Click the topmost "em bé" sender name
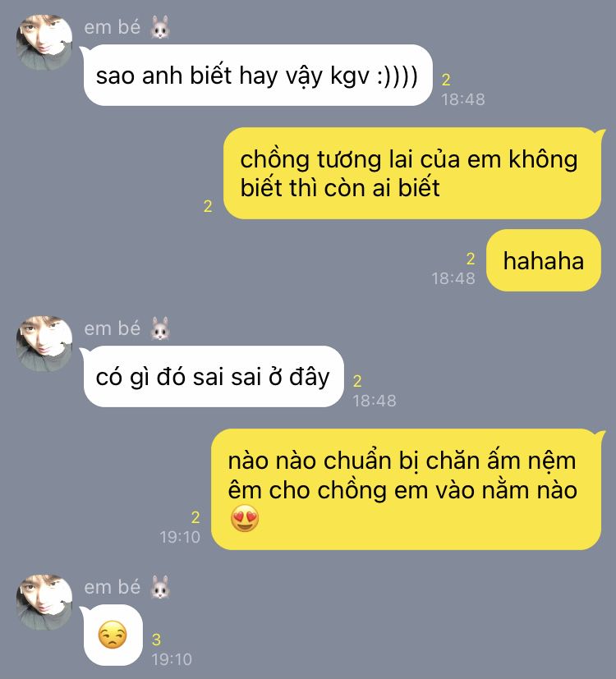Image resolution: width=616 pixels, height=679 pixels. click(113, 27)
